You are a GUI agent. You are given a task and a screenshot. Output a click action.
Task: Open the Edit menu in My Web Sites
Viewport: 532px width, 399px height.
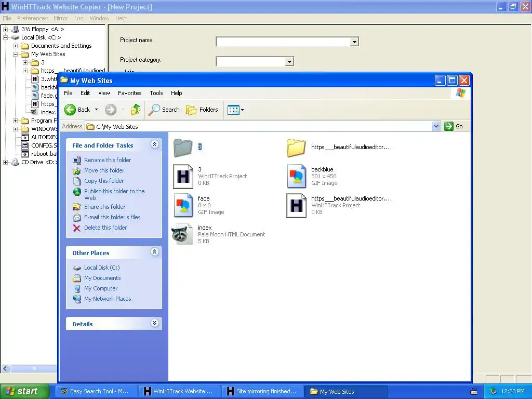[x=85, y=93]
